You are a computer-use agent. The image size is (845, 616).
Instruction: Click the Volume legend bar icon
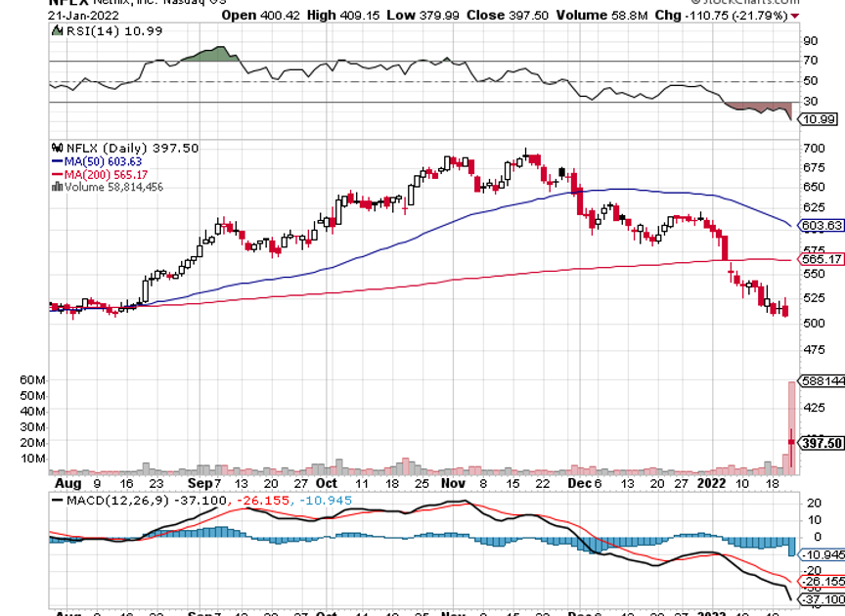(x=56, y=187)
